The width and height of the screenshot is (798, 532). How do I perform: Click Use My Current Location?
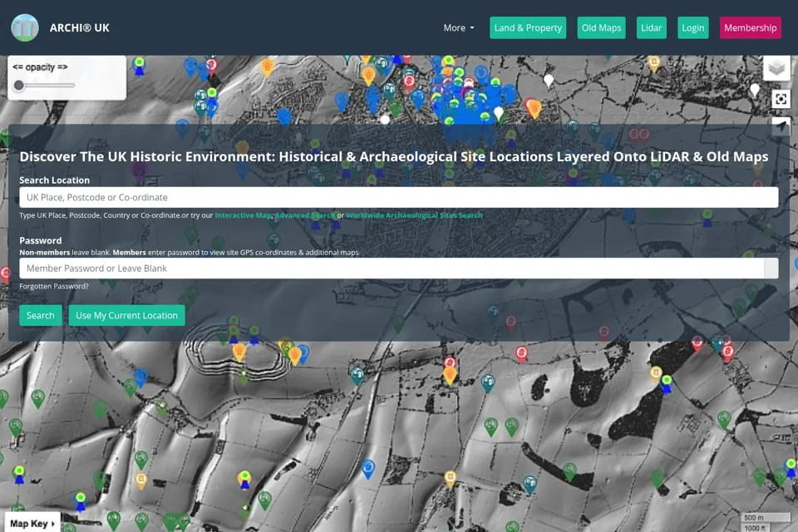[126, 315]
